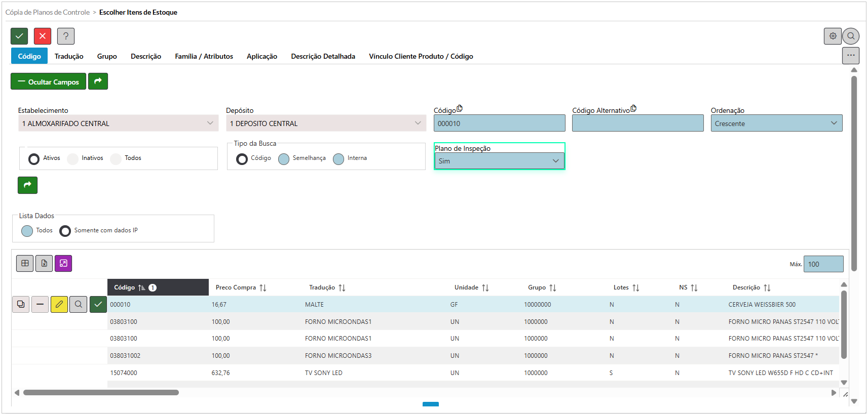The height and width of the screenshot is (414, 868).
Task: Click the copy icon in row toolbar
Action: (21, 304)
